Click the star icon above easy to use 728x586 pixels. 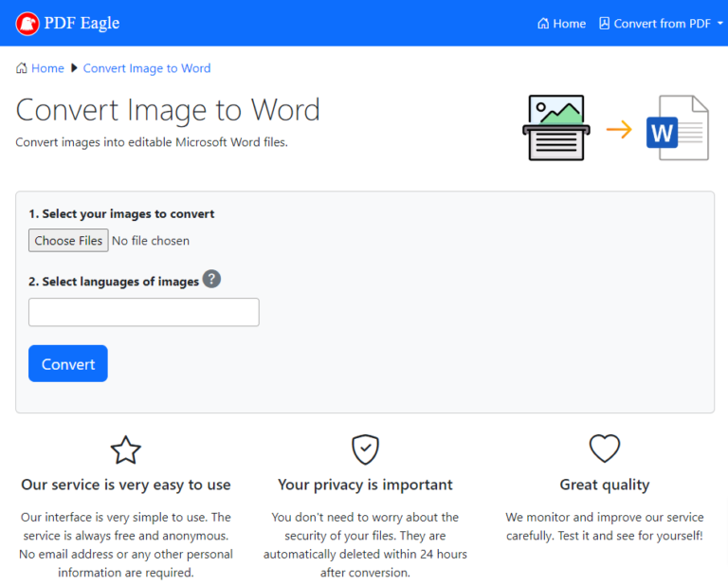pos(126,449)
